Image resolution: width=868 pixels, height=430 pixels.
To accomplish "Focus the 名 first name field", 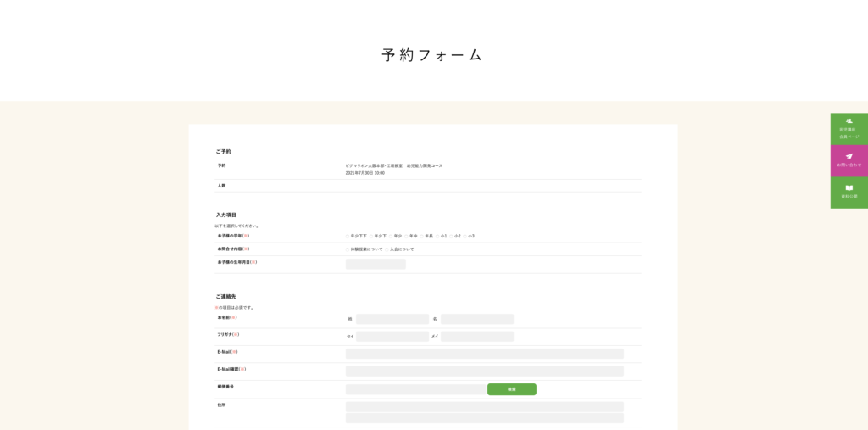I will point(477,319).
